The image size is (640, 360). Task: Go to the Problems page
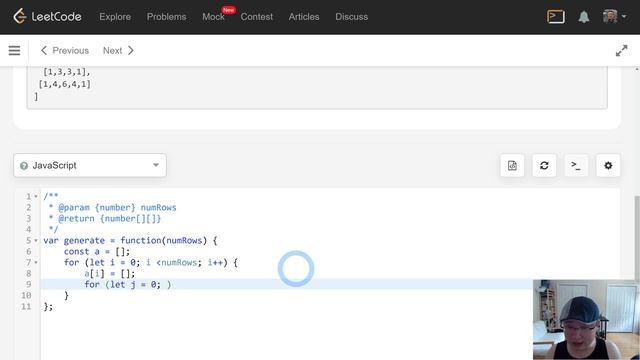pos(167,17)
